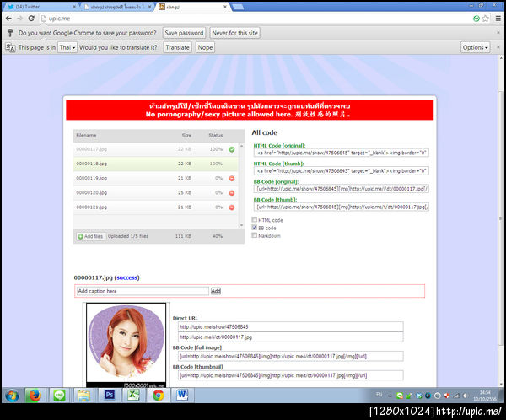
Task: Bookmark this page with the star icon
Action: (486, 19)
